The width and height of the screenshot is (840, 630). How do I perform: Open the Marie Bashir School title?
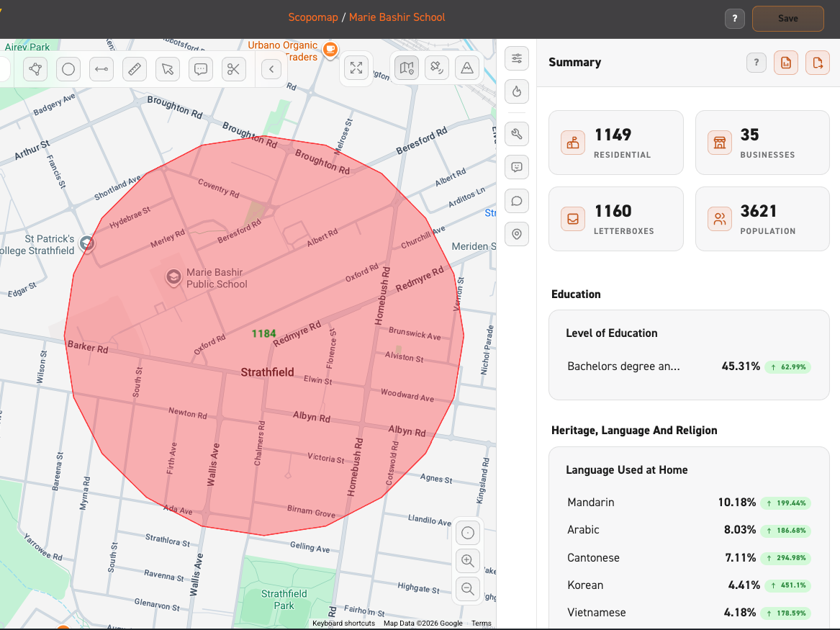click(x=397, y=17)
